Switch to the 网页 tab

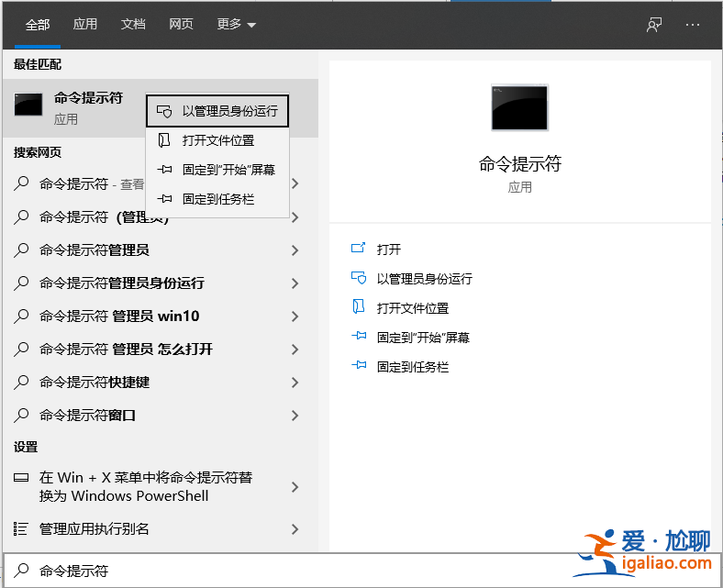click(182, 25)
